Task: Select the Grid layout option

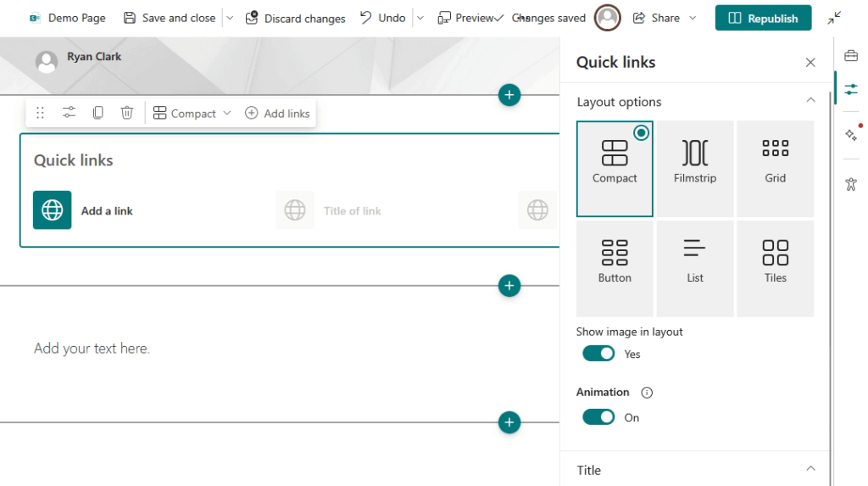Action: (x=775, y=169)
